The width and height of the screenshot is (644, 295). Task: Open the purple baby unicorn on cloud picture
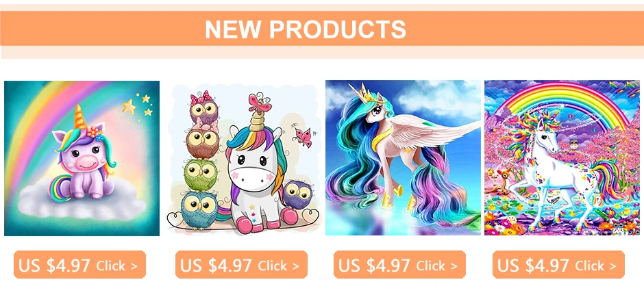(82, 158)
